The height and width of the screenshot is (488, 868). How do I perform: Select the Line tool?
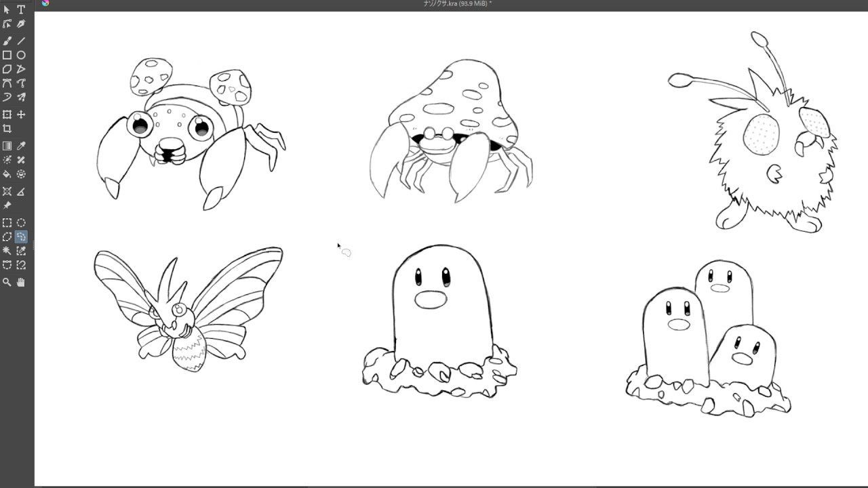pyautogui.click(x=21, y=41)
